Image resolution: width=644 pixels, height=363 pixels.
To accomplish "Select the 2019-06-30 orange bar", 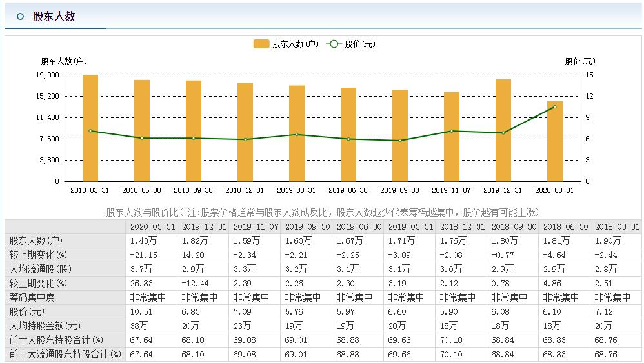I will click(x=348, y=135).
